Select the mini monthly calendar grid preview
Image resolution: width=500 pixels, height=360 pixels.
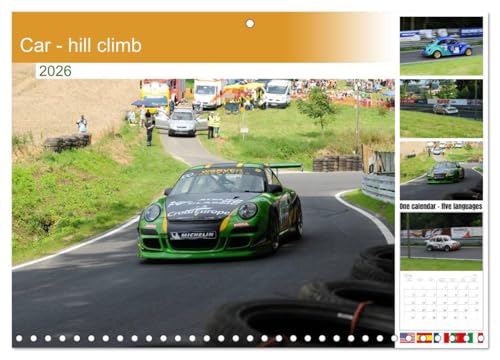441,301
